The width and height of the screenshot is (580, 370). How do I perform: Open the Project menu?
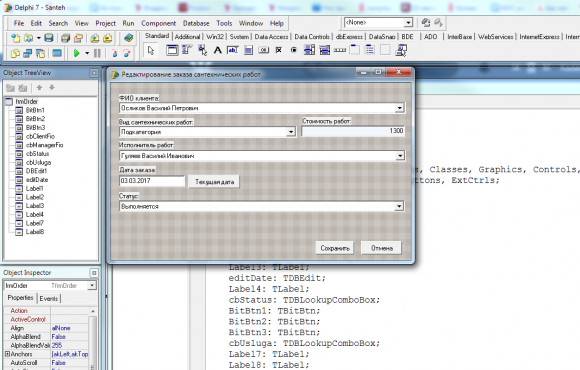(x=105, y=23)
